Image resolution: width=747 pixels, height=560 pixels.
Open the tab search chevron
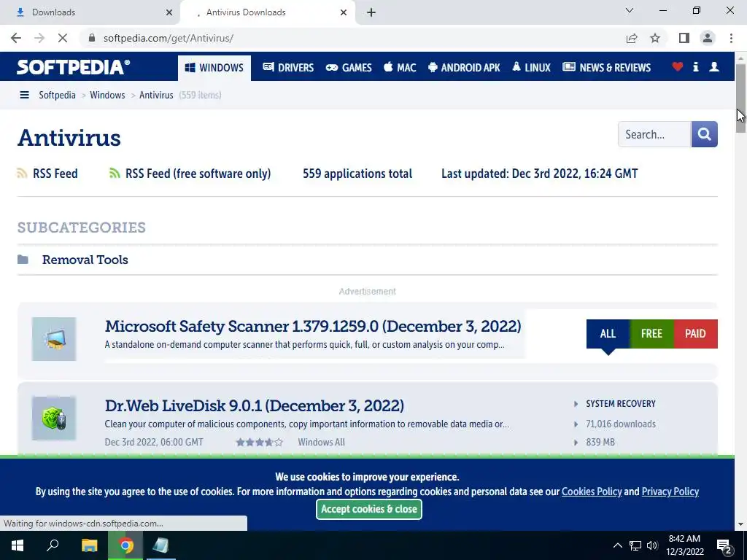click(x=630, y=10)
